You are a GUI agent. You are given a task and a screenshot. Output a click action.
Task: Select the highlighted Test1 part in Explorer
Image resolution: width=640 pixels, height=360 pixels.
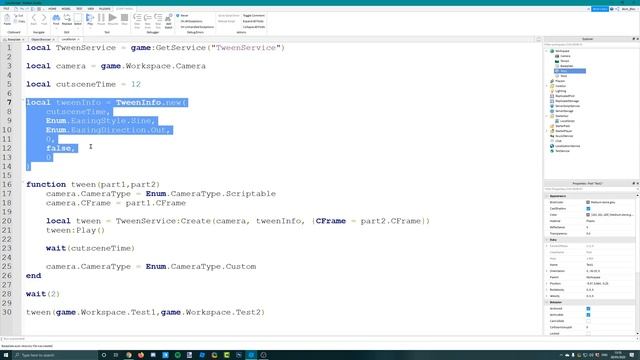pyautogui.click(x=570, y=71)
